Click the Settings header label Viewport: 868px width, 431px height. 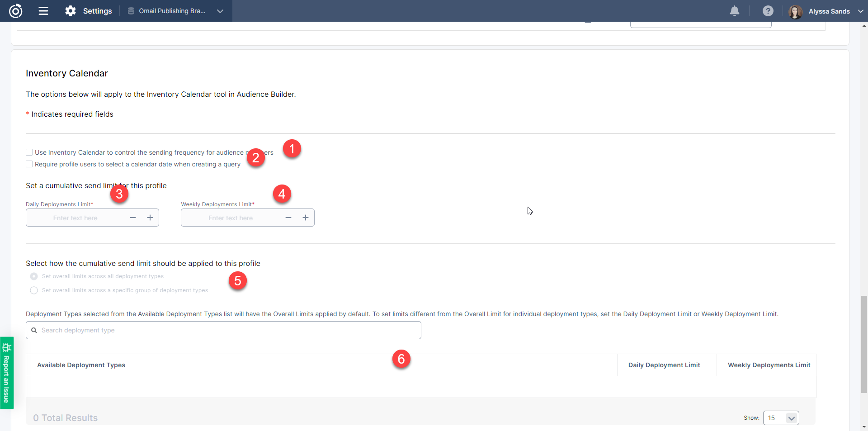click(97, 11)
